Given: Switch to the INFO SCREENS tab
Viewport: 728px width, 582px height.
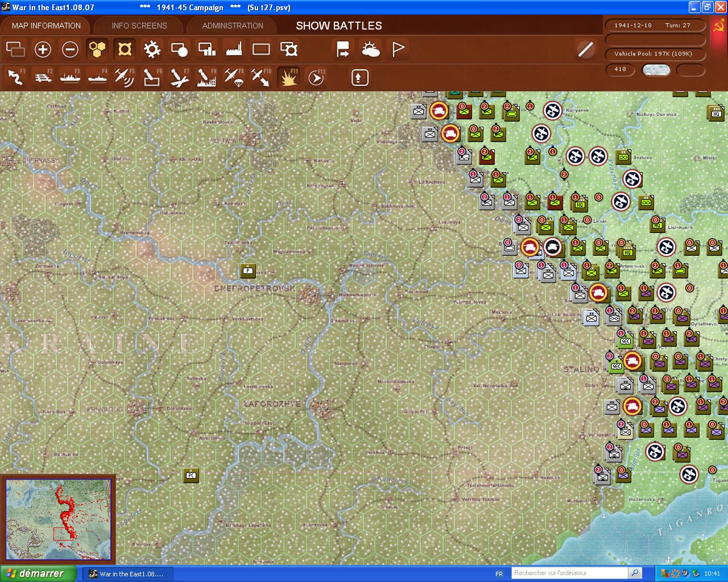Looking at the screenshot, I should tap(139, 26).
